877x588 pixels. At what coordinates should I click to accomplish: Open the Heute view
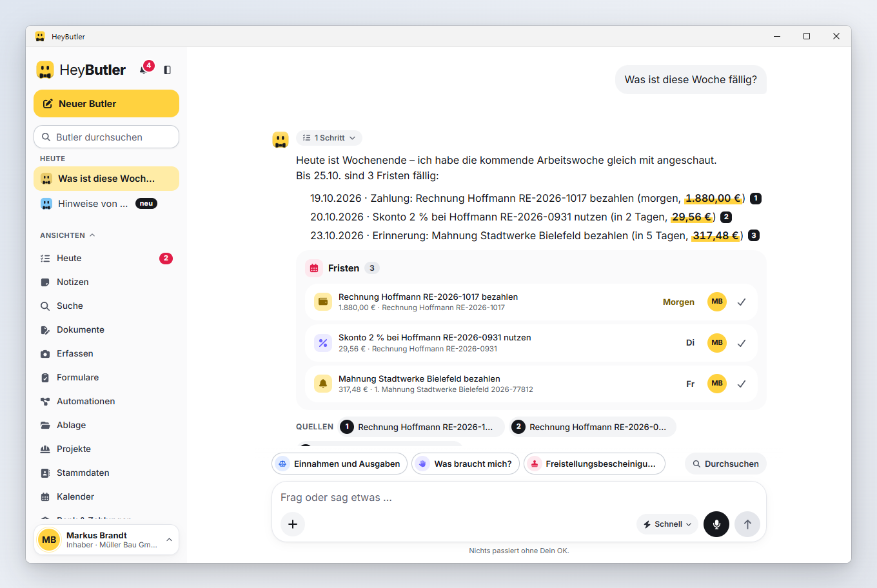click(x=106, y=259)
